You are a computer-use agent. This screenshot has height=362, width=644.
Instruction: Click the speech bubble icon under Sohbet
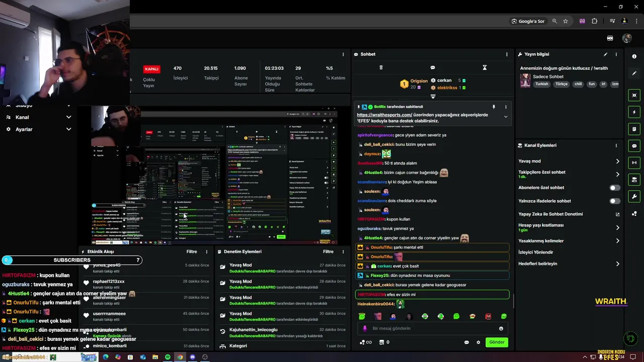click(433, 67)
